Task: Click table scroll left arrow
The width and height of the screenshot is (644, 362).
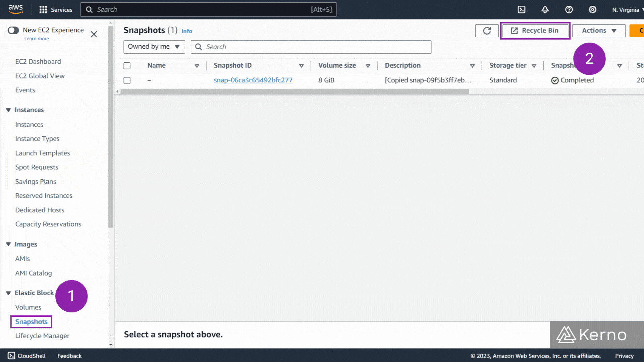Action: click(117, 92)
